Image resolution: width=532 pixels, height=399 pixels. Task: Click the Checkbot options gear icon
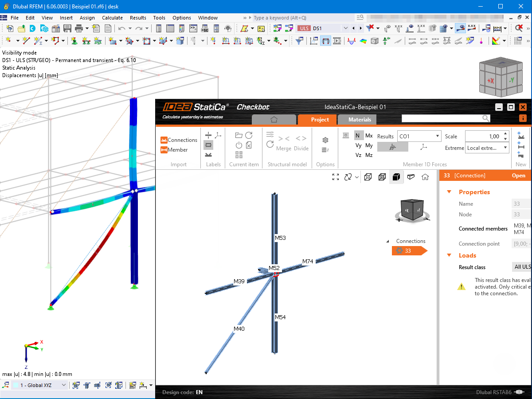click(325, 140)
